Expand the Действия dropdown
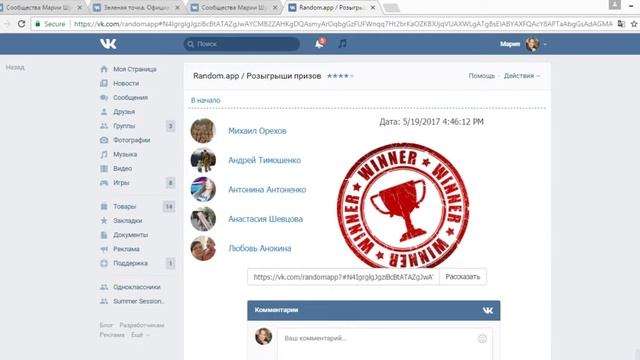Image resolution: width=640 pixels, height=360 pixels. 522,76
